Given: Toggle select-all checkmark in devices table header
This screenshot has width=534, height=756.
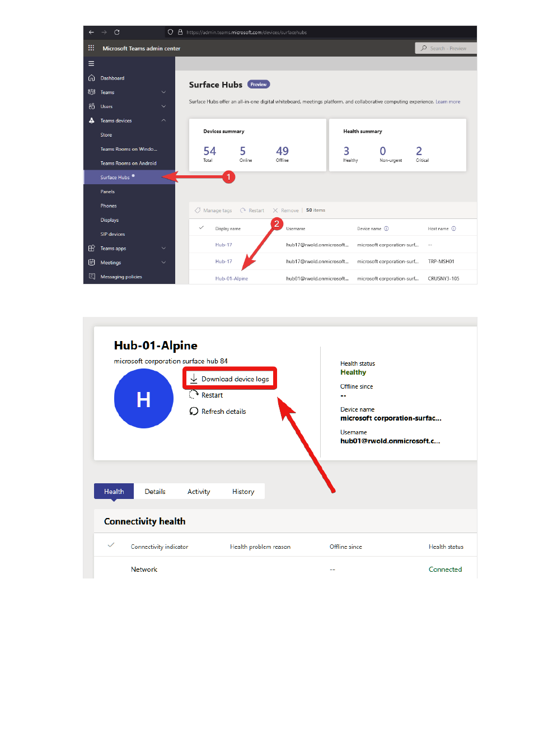Looking at the screenshot, I should pyautogui.click(x=202, y=228).
